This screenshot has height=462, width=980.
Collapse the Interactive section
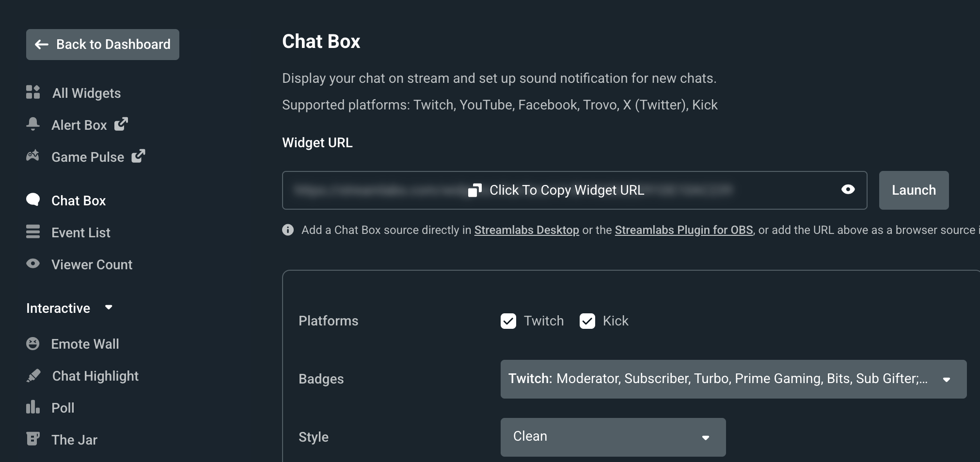pyautogui.click(x=109, y=308)
